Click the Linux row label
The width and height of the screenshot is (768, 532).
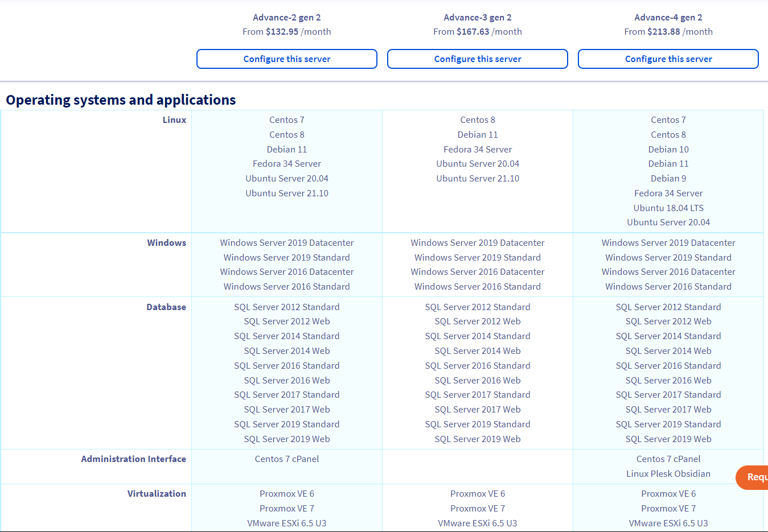tap(174, 120)
